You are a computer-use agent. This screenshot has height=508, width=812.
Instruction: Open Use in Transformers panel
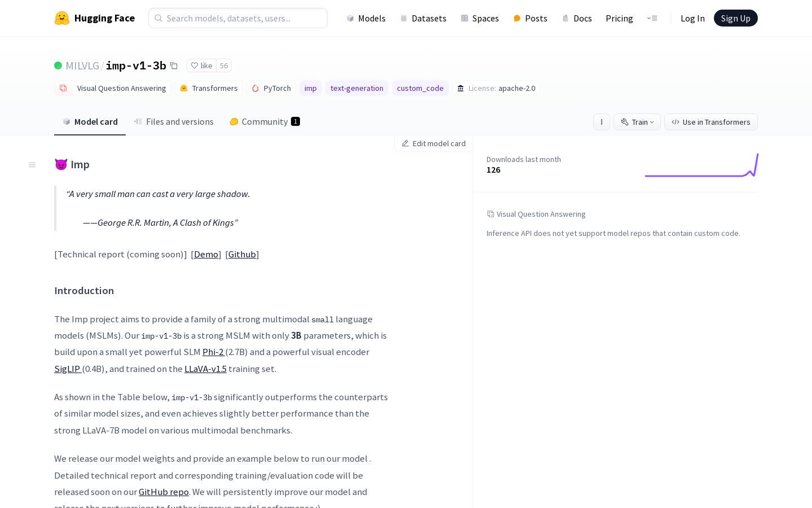(711, 122)
